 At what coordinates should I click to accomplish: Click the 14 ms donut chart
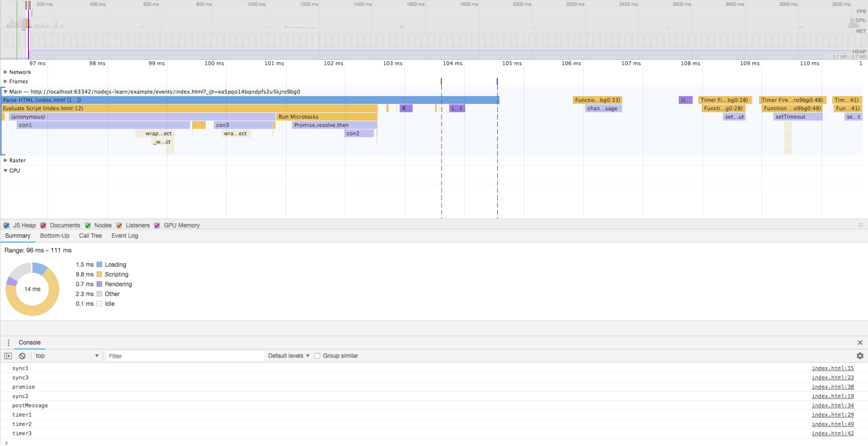(x=32, y=289)
